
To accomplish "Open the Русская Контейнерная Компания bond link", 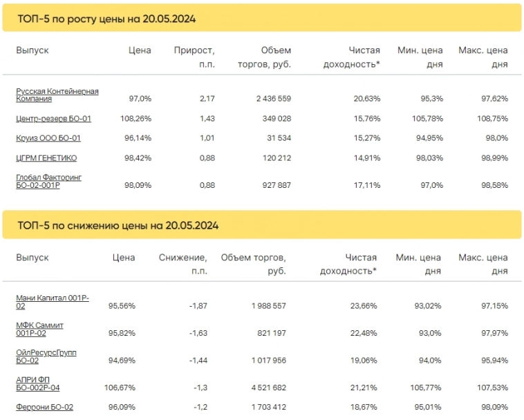I will coord(57,95).
